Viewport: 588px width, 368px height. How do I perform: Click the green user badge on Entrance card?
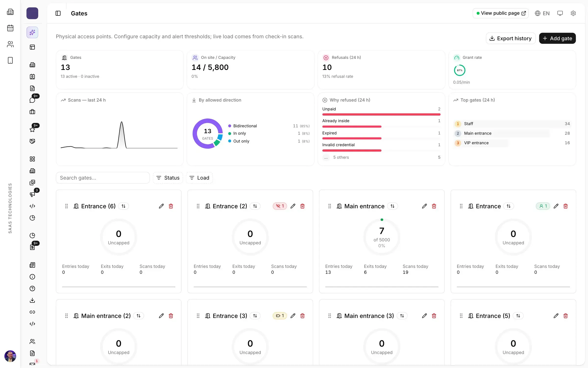543,206
